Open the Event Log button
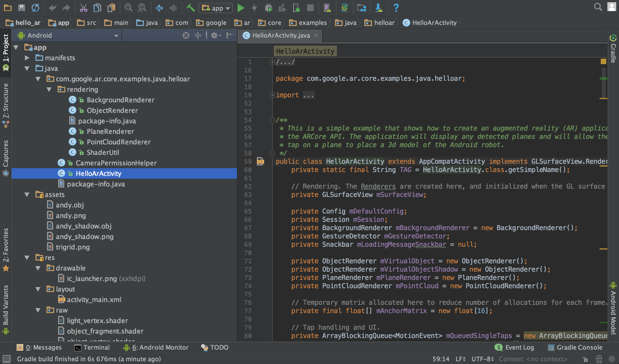 514,347
